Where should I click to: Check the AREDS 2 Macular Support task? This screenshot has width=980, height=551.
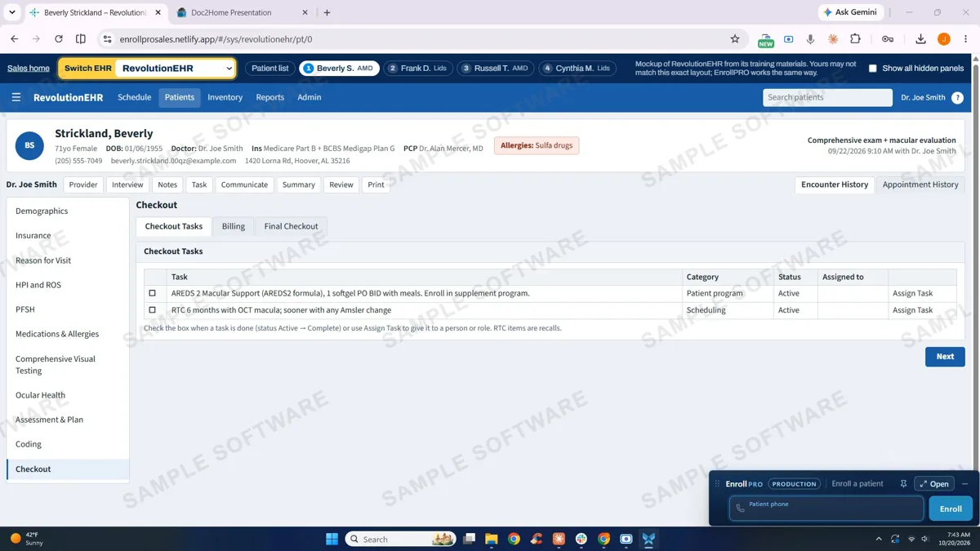[x=152, y=293]
